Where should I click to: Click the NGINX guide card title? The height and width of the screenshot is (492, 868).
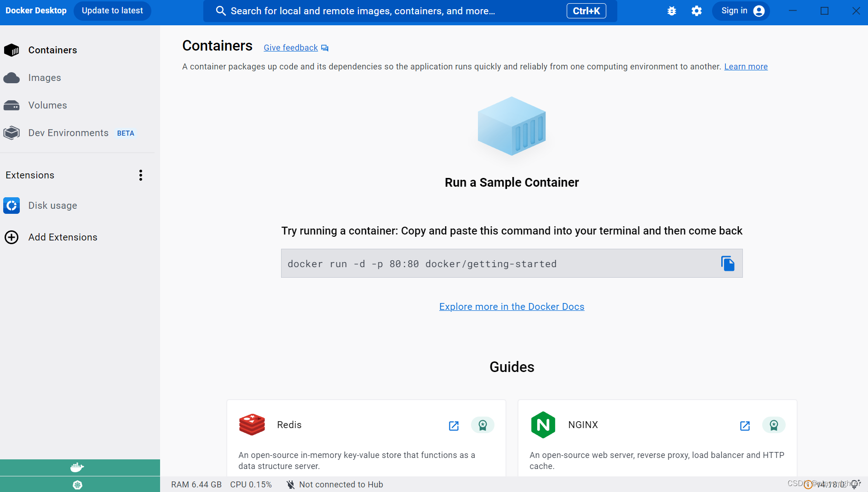583,425
